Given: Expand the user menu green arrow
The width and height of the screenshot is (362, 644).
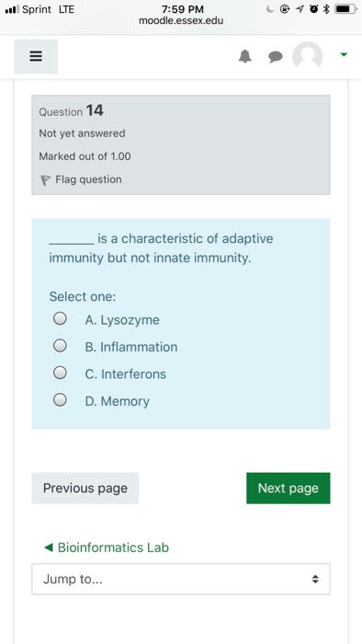Looking at the screenshot, I should [344, 54].
